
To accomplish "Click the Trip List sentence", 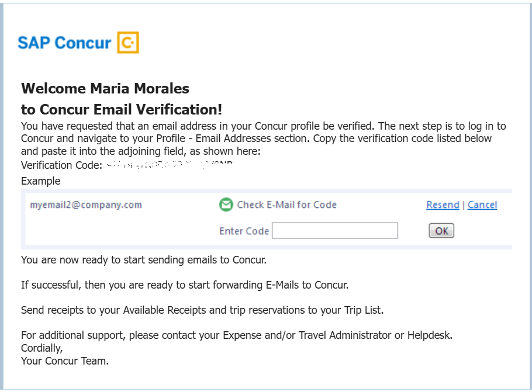I will pos(202,310).
